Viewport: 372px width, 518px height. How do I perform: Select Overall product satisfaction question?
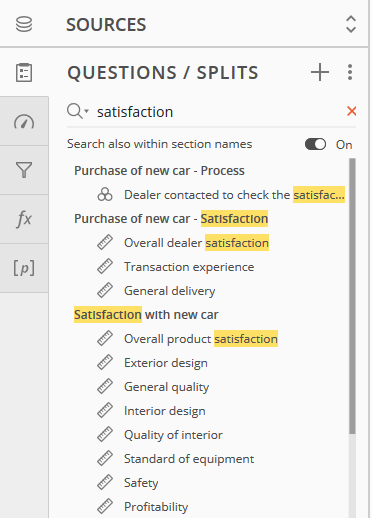click(x=201, y=339)
